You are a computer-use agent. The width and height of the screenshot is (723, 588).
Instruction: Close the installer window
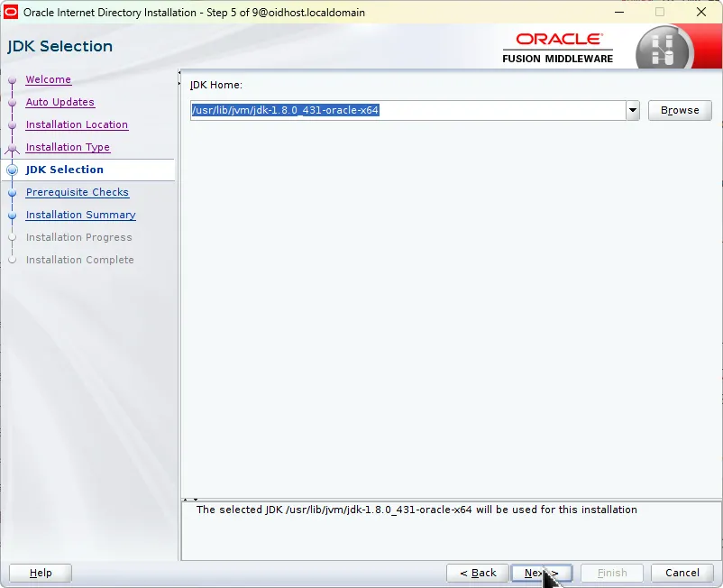pos(701,12)
